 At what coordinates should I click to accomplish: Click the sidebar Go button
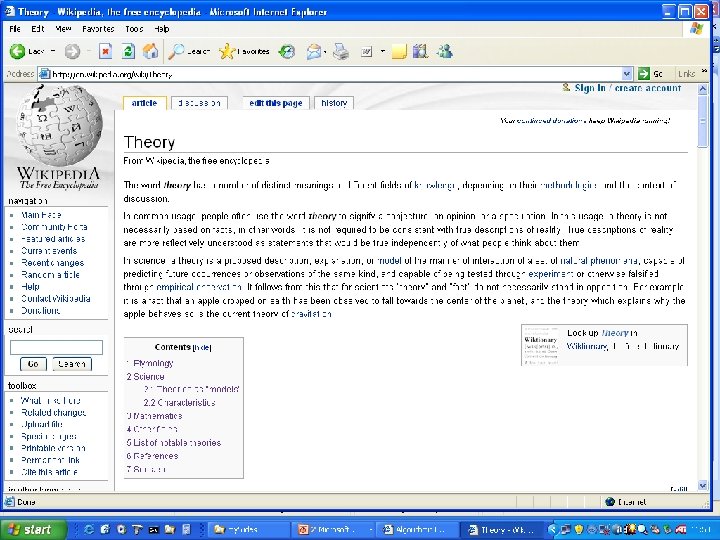pos(33,364)
